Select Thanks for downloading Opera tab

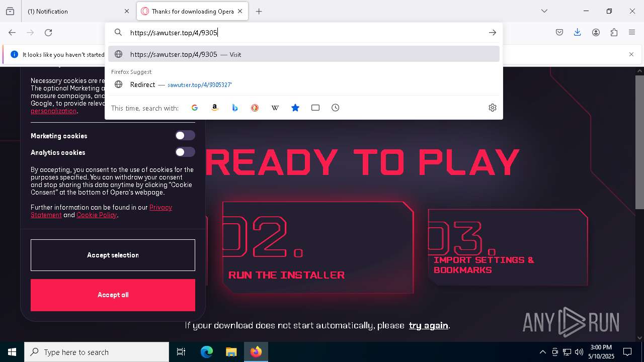point(192,11)
